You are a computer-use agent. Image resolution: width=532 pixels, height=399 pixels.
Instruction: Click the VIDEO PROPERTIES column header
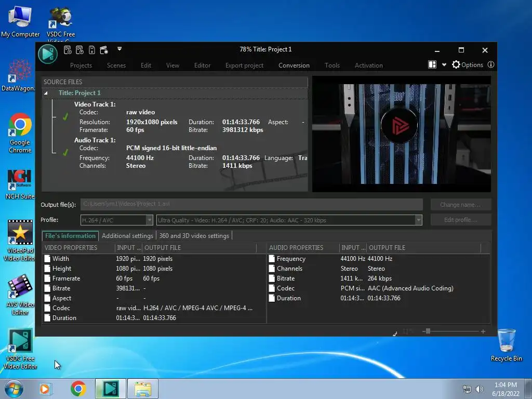click(x=79, y=248)
